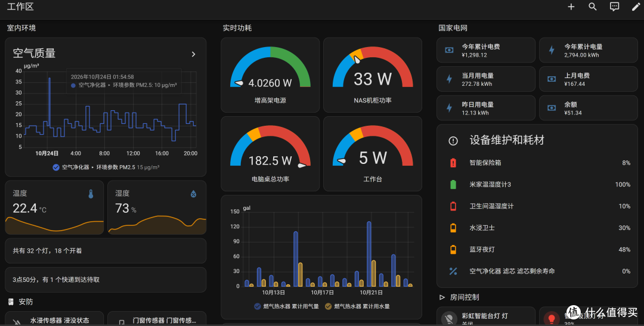Click the 今年累计电量 2,794.00 kWh value

[581, 55]
